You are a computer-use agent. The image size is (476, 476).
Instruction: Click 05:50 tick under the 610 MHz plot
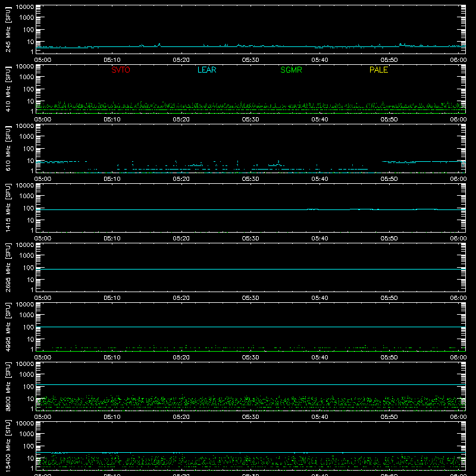pyautogui.click(x=389, y=179)
